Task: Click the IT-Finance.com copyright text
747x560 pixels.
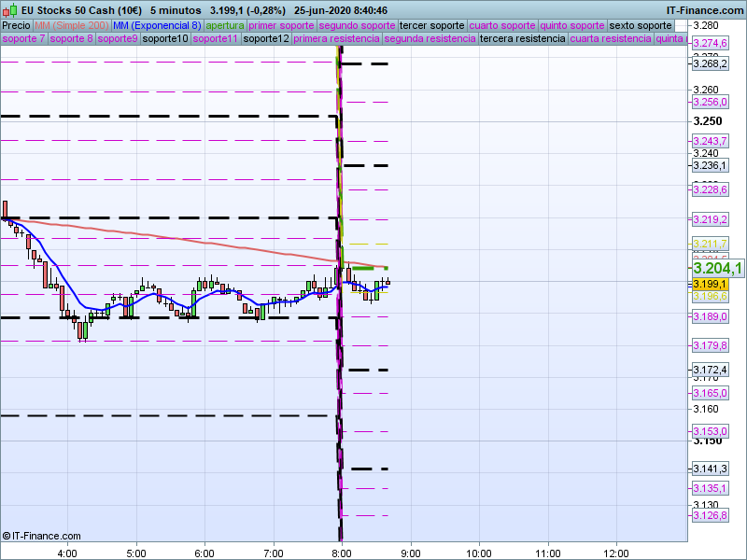Action: pos(41,536)
